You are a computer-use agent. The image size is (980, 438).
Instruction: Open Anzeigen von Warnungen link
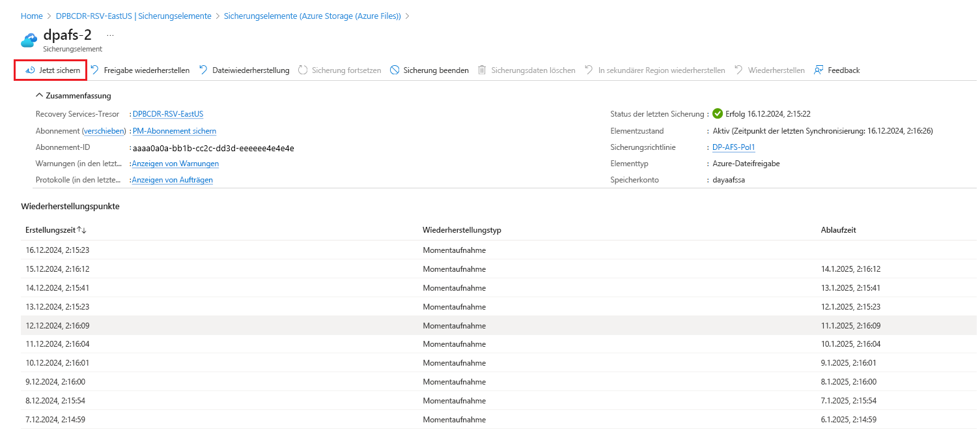pos(175,164)
